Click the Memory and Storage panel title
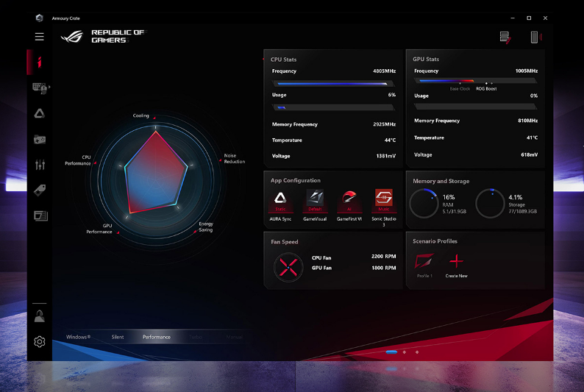Image resolution: width=584 pixels, height=392 pixels. click(x=441, y=182)
